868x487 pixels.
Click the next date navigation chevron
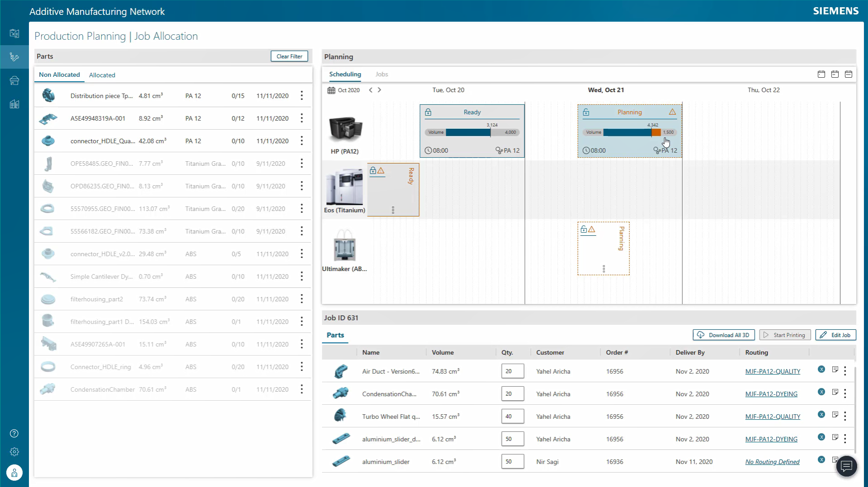(379, 90)
